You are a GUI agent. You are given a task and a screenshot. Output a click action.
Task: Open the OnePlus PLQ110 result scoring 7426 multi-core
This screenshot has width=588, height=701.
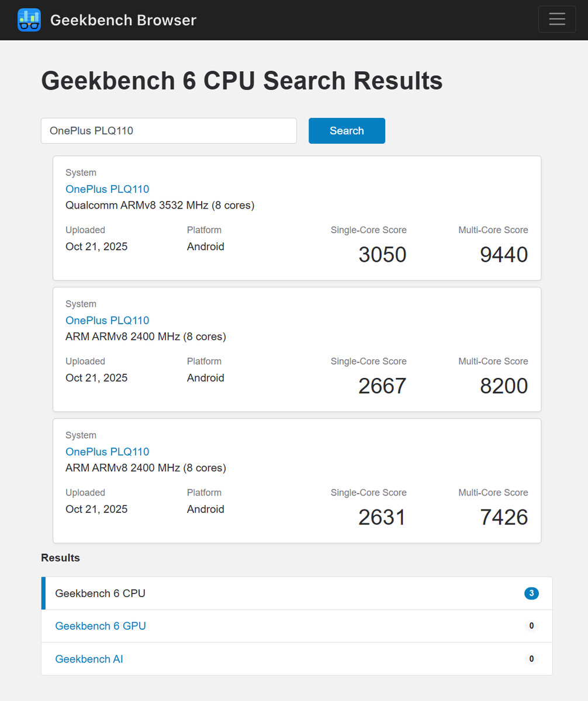click(x=107, y=452)
